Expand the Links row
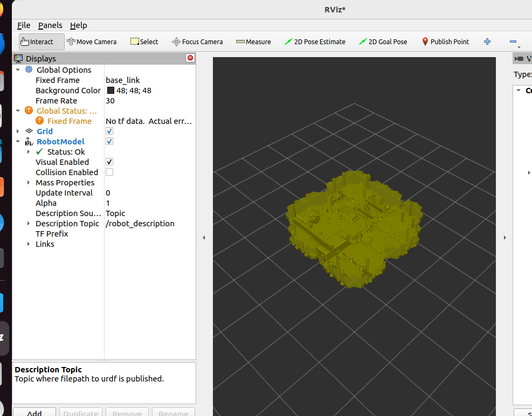The height and width of the screenshot is (416, 532). click(29, 244)
